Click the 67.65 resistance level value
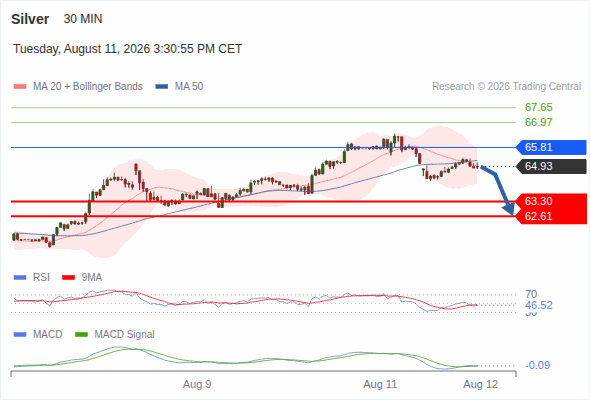Image resolution: width=590 pixels, height=400 pixels. tap(538, 108)
